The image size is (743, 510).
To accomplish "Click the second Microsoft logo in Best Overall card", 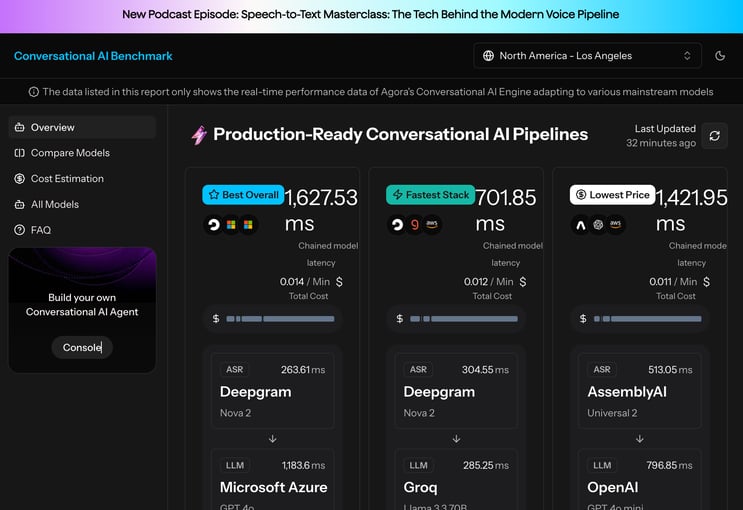I will (248, 225).
